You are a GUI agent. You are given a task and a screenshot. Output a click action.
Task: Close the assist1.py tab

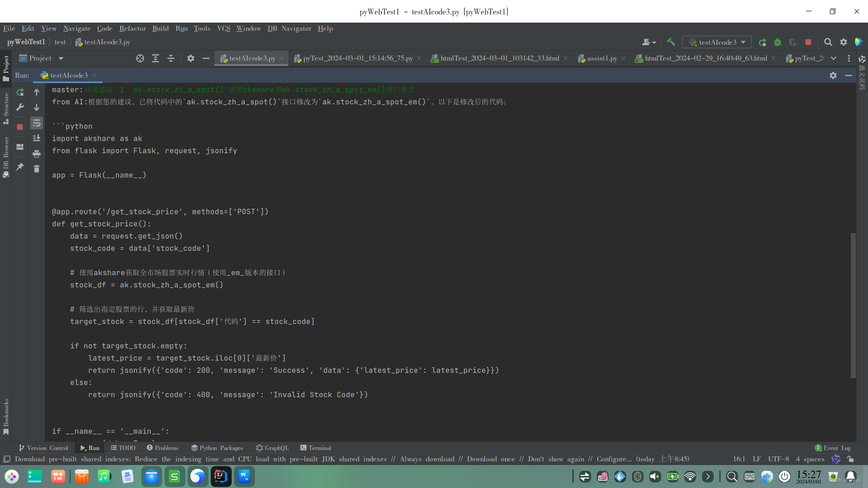point(623,58)
